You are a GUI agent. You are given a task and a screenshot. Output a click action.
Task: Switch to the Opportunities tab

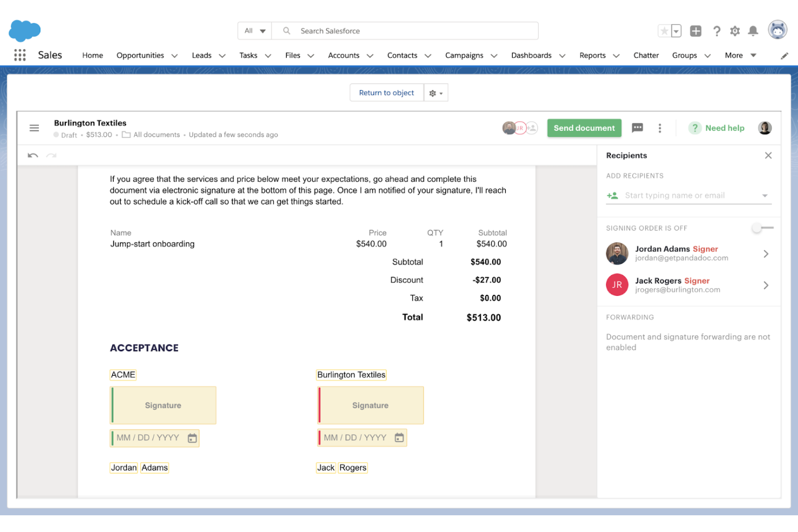click(x=141, y=55)
